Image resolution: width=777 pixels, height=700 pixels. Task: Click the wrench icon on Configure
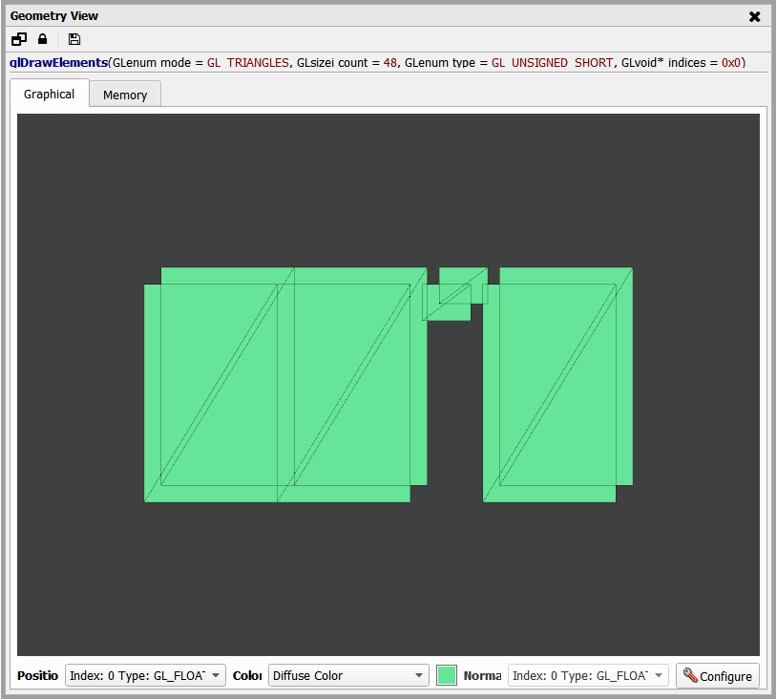(x=690, y=675)
